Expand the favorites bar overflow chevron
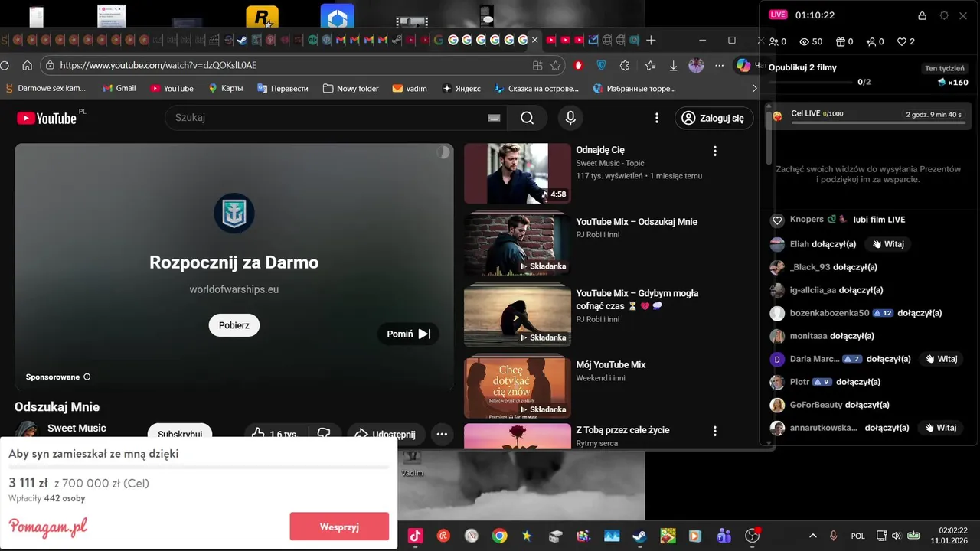 click(754, 89)
